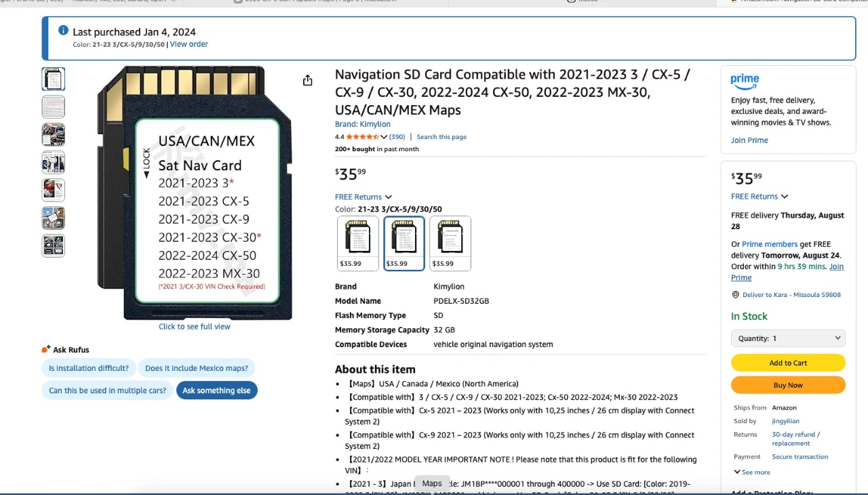The height and width of the screenshot is (495, 868).
Task: Select second product thumbnail in gallery
Action: [54, 106]
